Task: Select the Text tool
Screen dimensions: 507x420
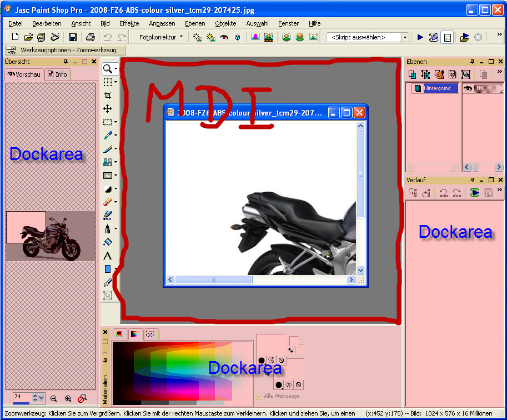Action: 108,256
